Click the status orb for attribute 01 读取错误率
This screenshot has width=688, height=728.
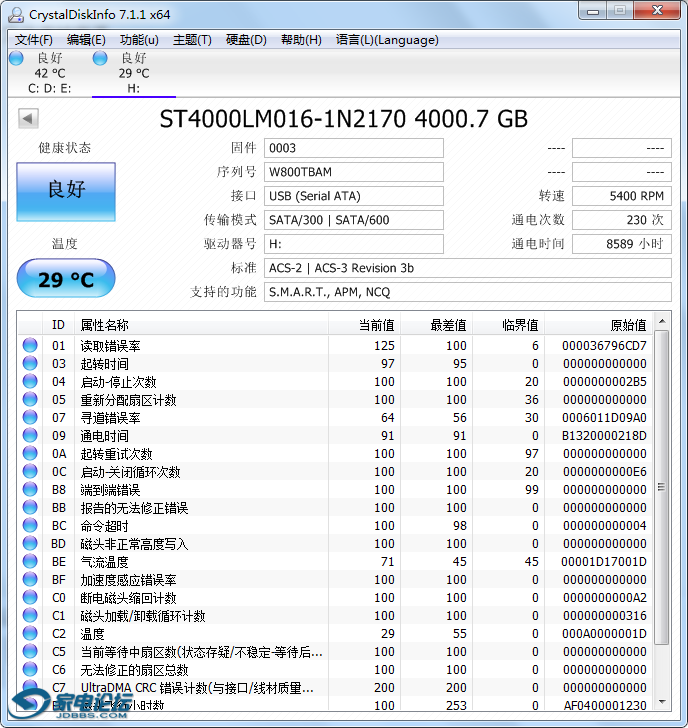(30, 345)
